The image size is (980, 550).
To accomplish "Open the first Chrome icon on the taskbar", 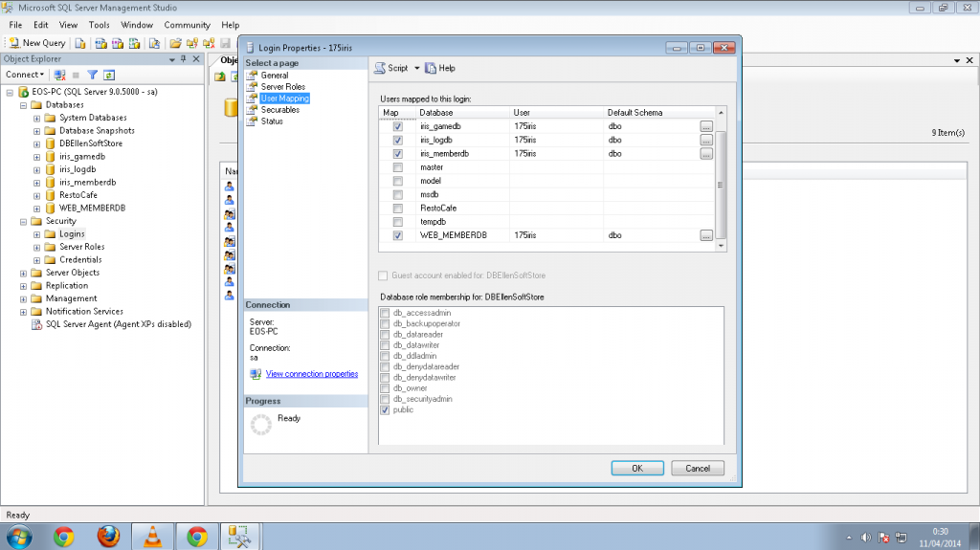I will (x=64, y=537).
